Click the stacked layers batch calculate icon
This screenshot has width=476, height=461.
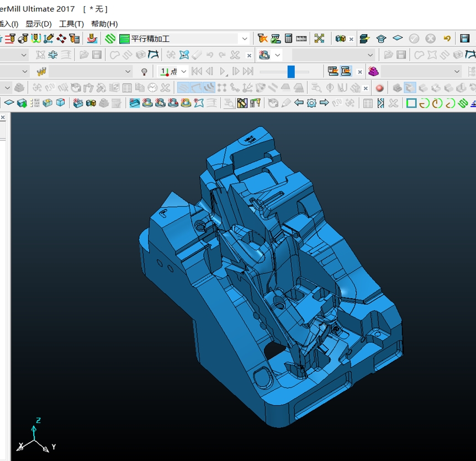click(364, 39)
